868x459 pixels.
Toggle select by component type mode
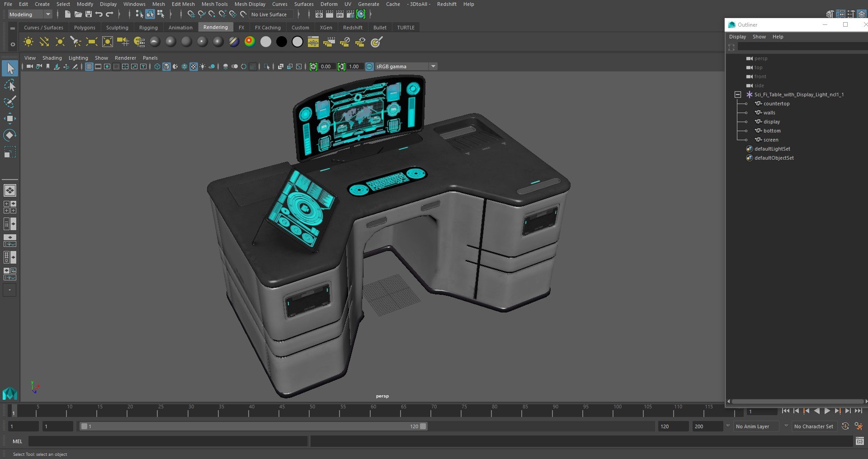160,14
